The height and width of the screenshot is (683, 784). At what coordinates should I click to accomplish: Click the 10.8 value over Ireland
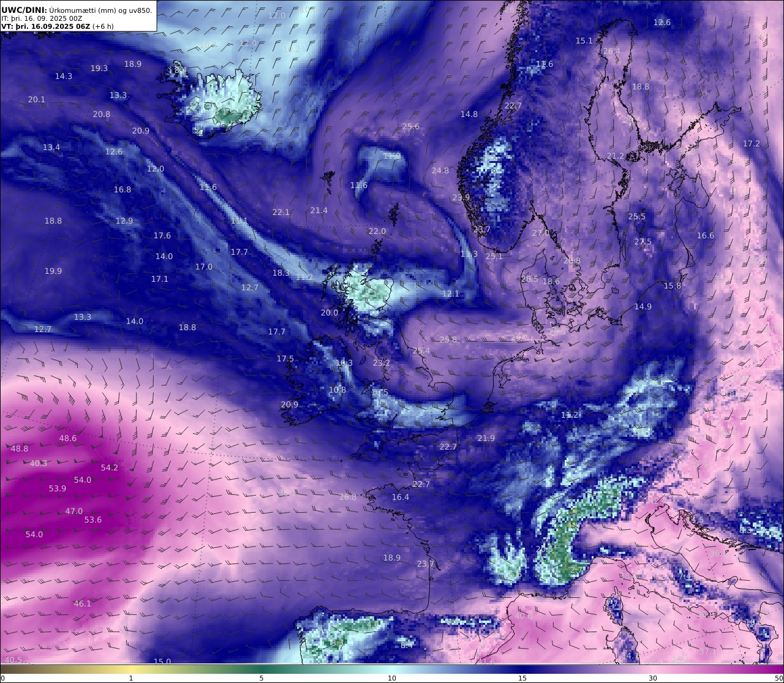337,390
